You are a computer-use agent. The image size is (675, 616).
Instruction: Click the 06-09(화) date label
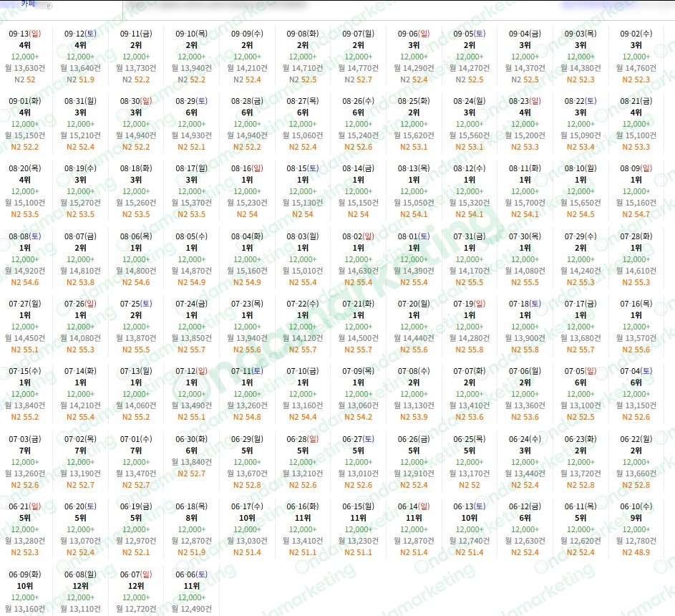click(x=25, y=574)
